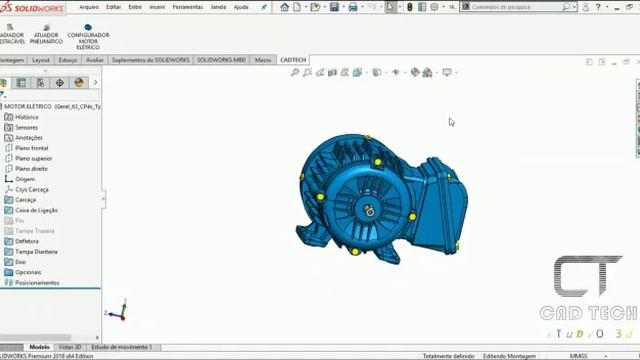Viewport: 640px width, 360px height.
Task: Expand more manager tabs chevron
Action: [x=96, y=83]
